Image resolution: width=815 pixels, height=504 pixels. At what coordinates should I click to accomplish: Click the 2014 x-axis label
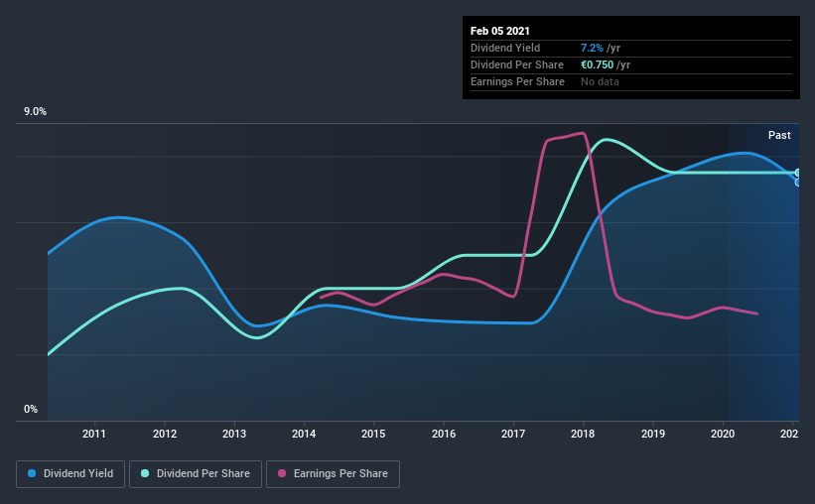pyautogui.click(x=304, y=434)
